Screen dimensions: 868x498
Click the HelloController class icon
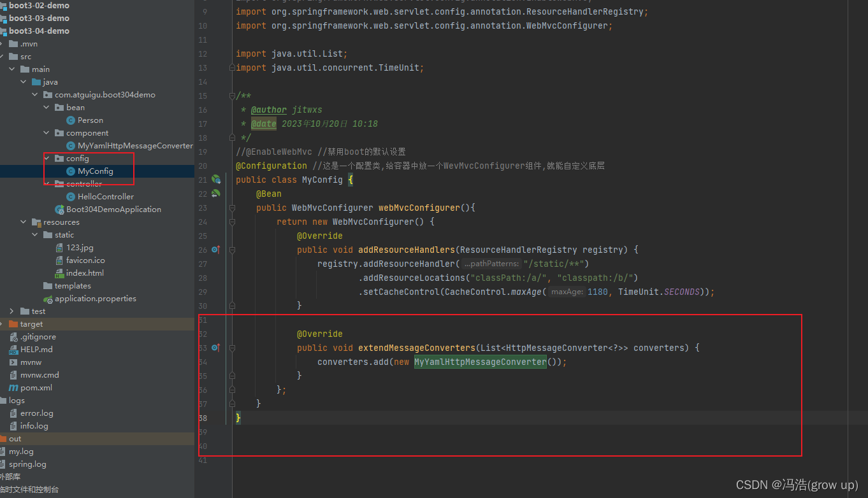pyautogui.click(x=71, y=197)
